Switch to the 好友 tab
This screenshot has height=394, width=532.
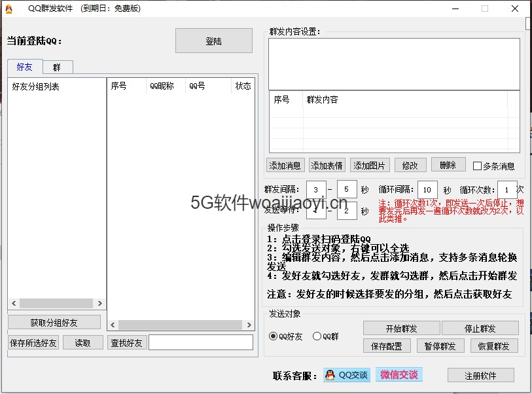[25, 67]
